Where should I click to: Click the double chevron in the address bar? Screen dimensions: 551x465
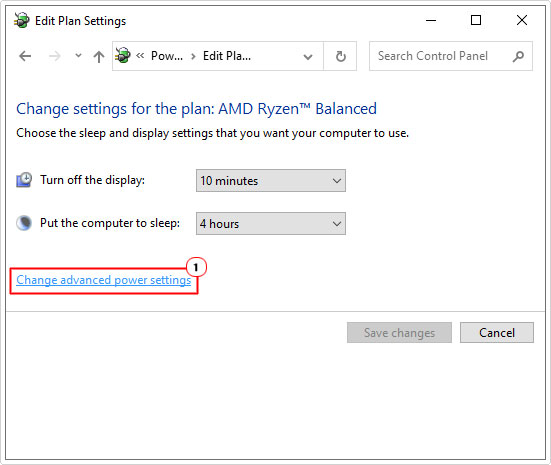tap(140, 56)
